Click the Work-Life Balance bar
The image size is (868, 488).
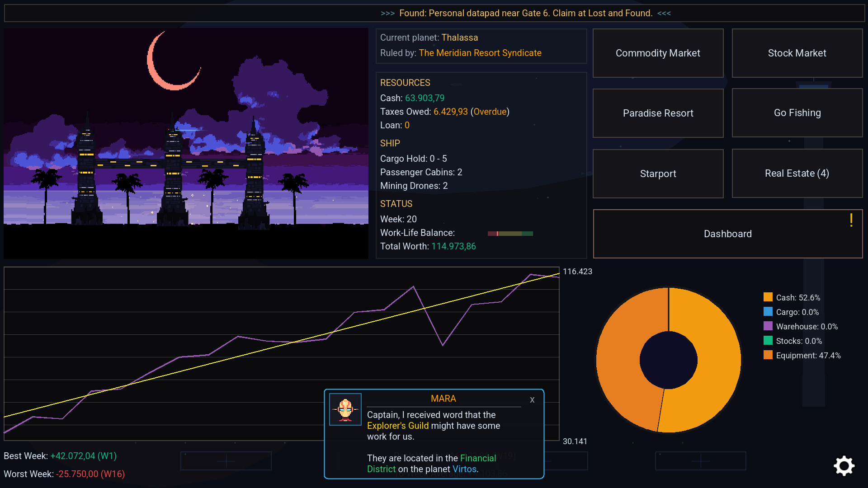tap(510, 234)
